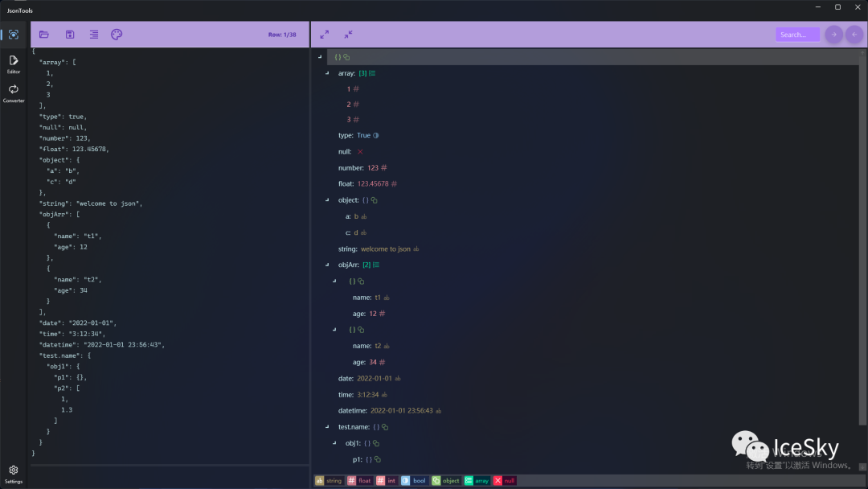Click editor line "test.name": {
Image resolution: width=868 pixels, height=489 pixels.
pos(65,355)
